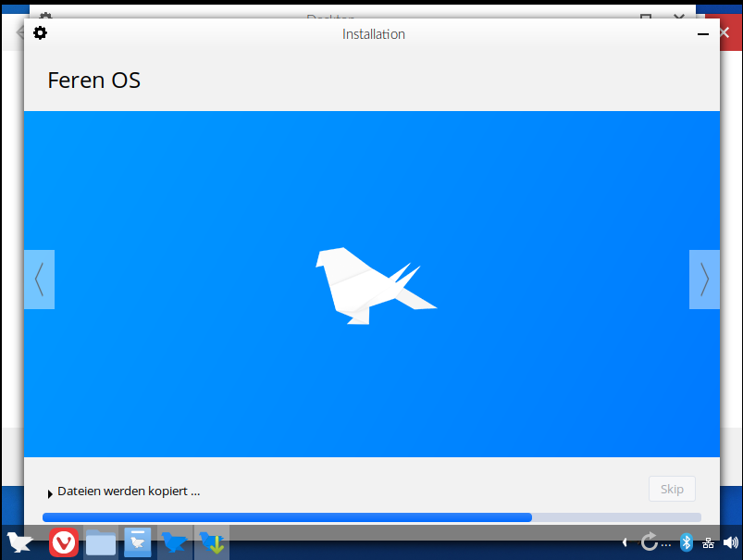This screenshot has width=743, height=560.
Task: Click the volume speaker icon
Action: pos(730,542)
